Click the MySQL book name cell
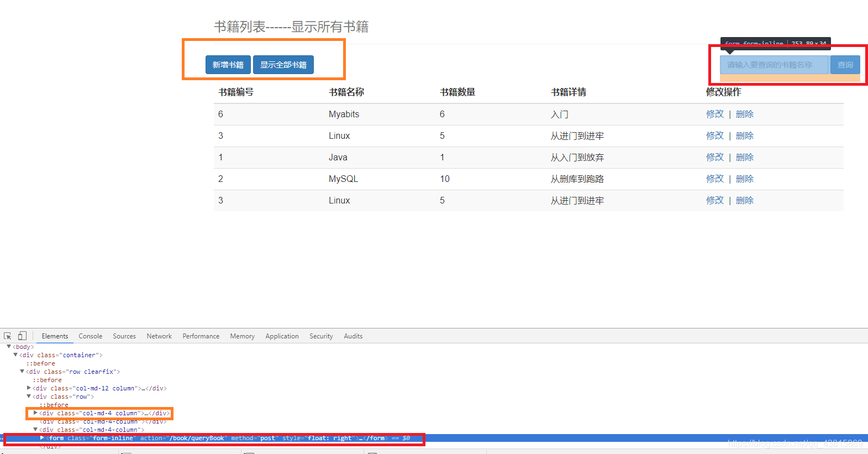Image resolution: width=868 pixels, height=454 pixels. click(343, 179)
